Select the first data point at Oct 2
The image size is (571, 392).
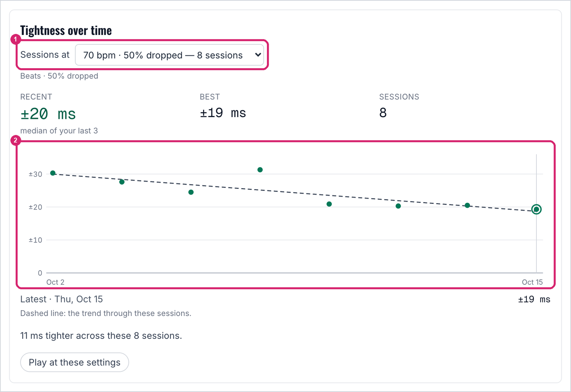(x=53, y=173)
